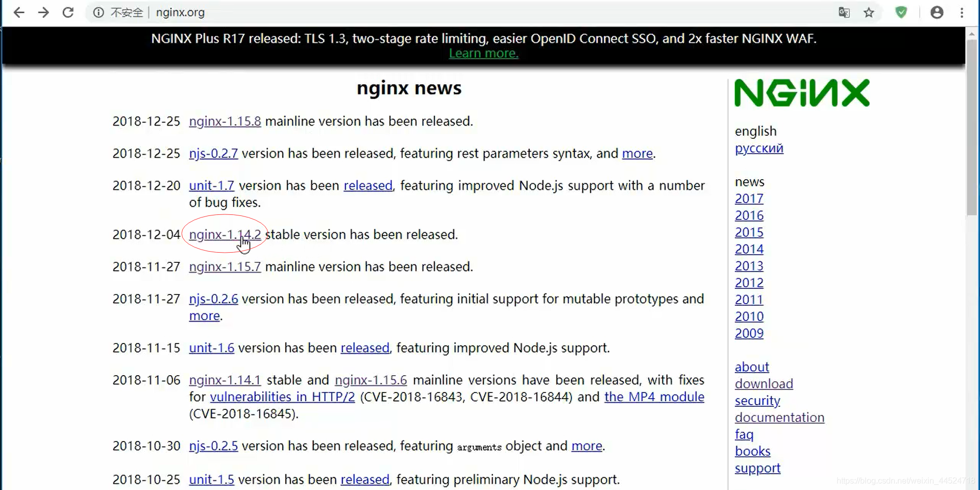Open the vulnerabilities in HTTP/2 link
The height and width of the screenshot is (490, 980).
pyautogui.click(x=282, y=397)
